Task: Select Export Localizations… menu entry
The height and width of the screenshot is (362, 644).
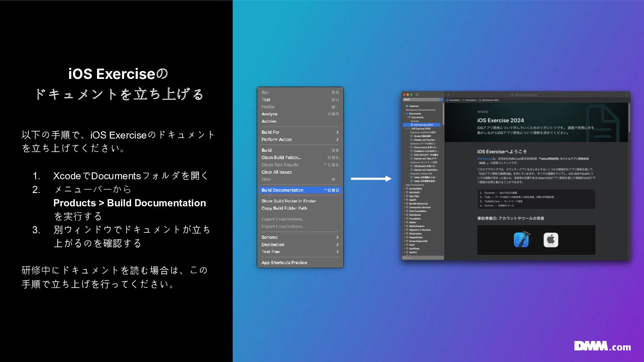Action: coord(300,219)
